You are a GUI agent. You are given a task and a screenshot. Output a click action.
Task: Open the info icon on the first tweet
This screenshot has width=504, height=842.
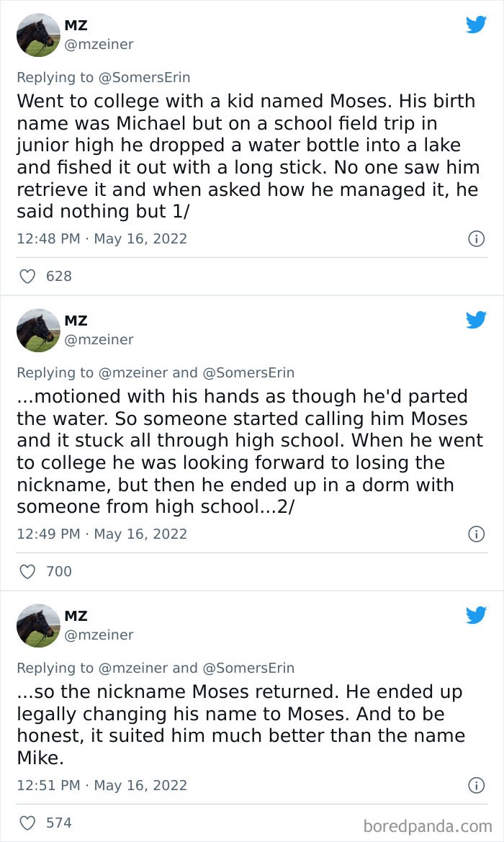click(x=477, y=238)
